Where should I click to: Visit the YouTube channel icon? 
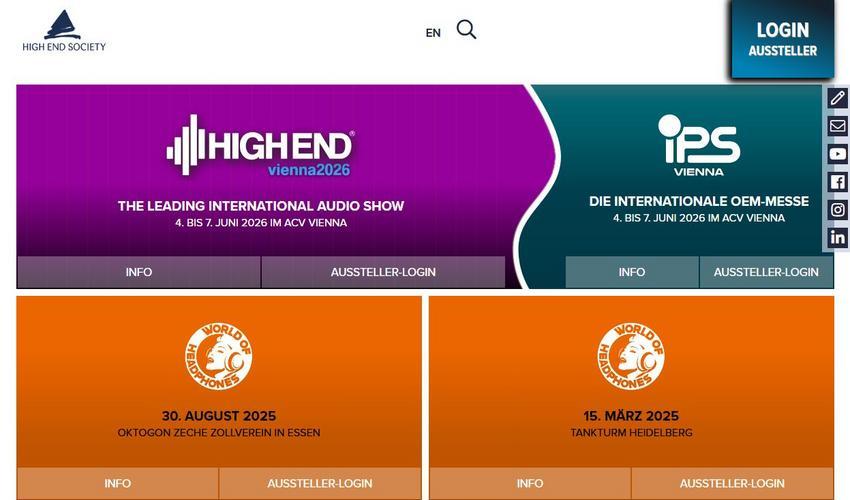838,154
